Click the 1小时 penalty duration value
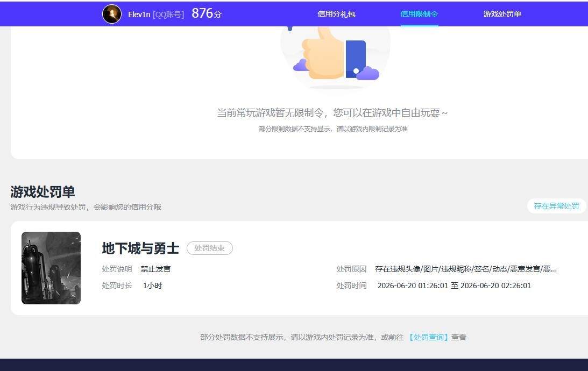 pyautogui.click(x=153, y=286)
